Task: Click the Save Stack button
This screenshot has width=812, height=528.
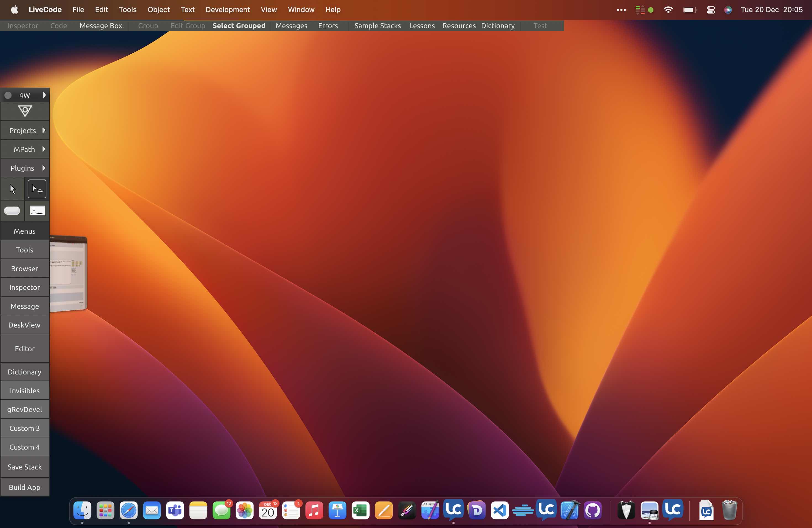Action: tap(25, 467)
